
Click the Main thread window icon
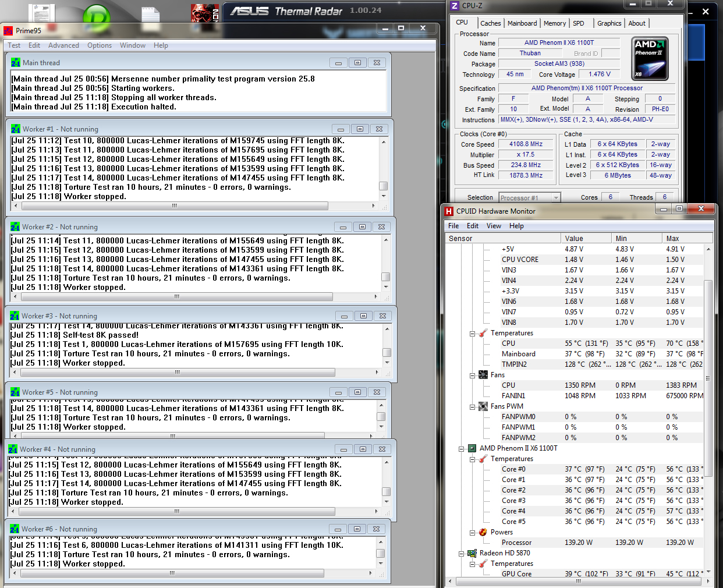(16, 62)
